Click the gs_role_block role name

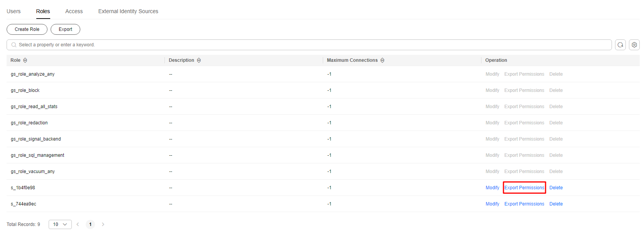pos(25,90)
